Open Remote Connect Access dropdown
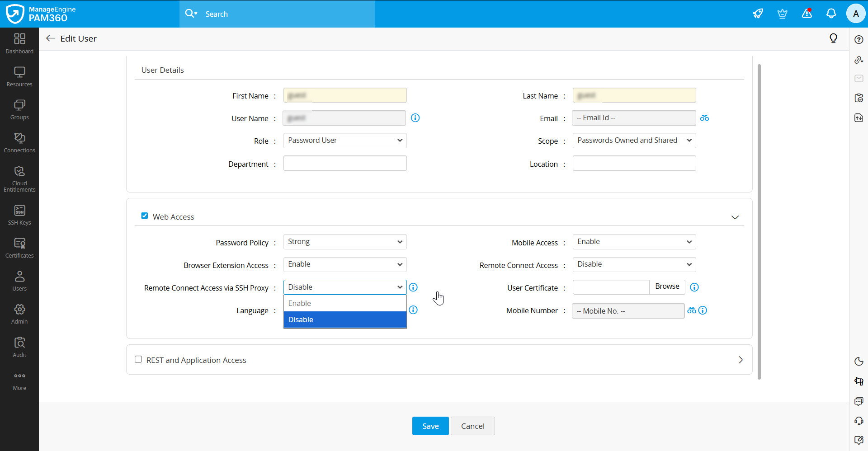Image resolution: width=868 pixels, height=451 pixels. [x=634, y=264]
